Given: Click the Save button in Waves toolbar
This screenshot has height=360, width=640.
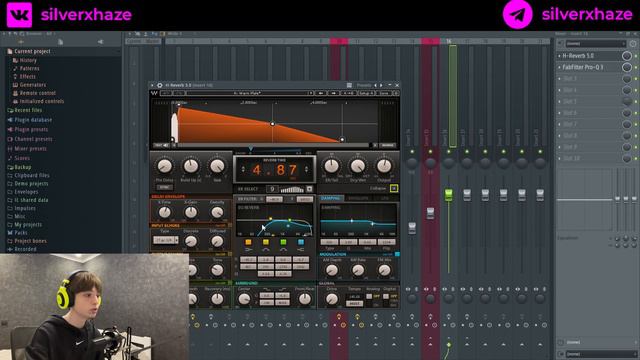Looking at the screenshot, I should point(384,93).
